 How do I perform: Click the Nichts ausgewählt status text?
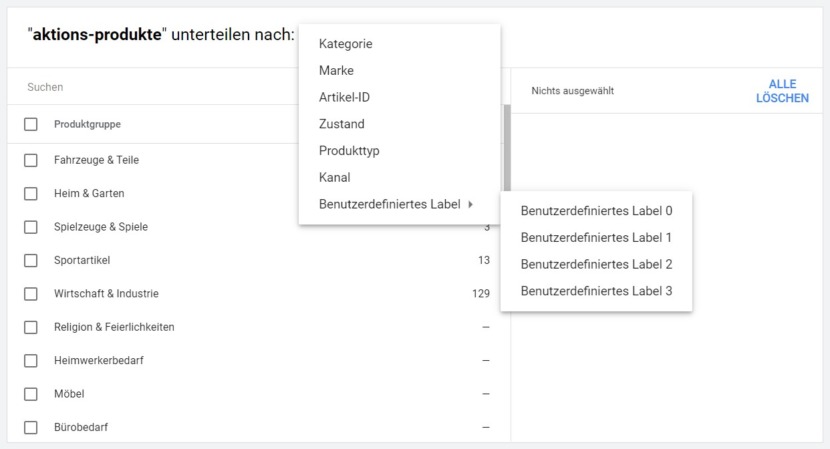(x=573, y=91)
